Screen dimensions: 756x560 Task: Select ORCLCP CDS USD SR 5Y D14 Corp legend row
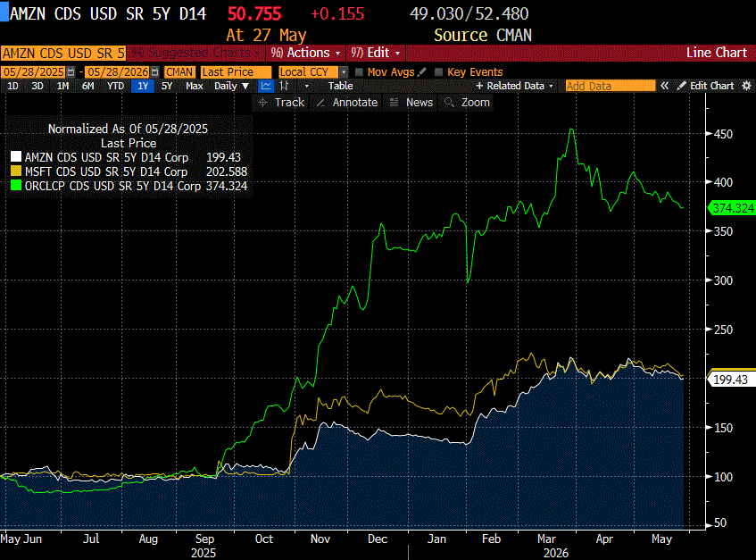point(129,186)
